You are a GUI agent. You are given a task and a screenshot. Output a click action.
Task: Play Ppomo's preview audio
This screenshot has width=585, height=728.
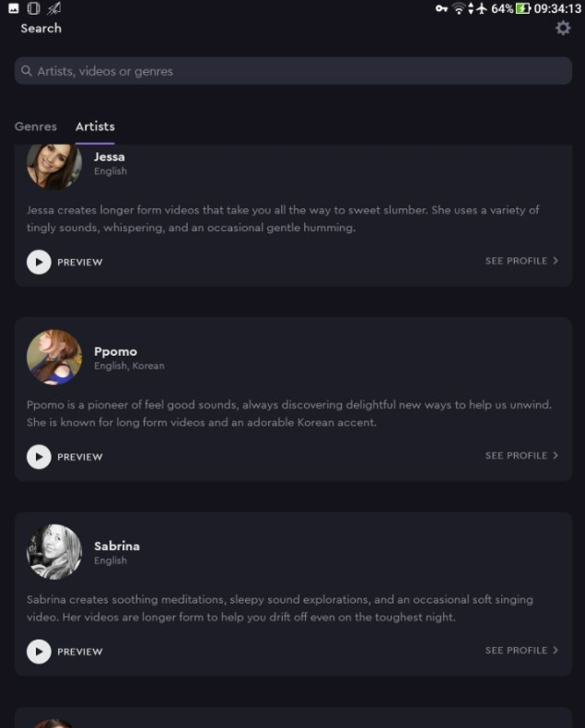click(x=39, y=456)
